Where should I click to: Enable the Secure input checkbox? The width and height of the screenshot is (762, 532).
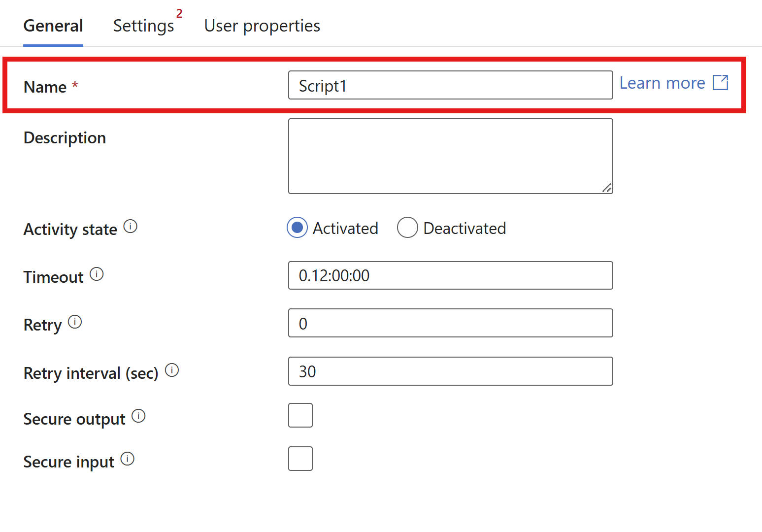(300, 459)
